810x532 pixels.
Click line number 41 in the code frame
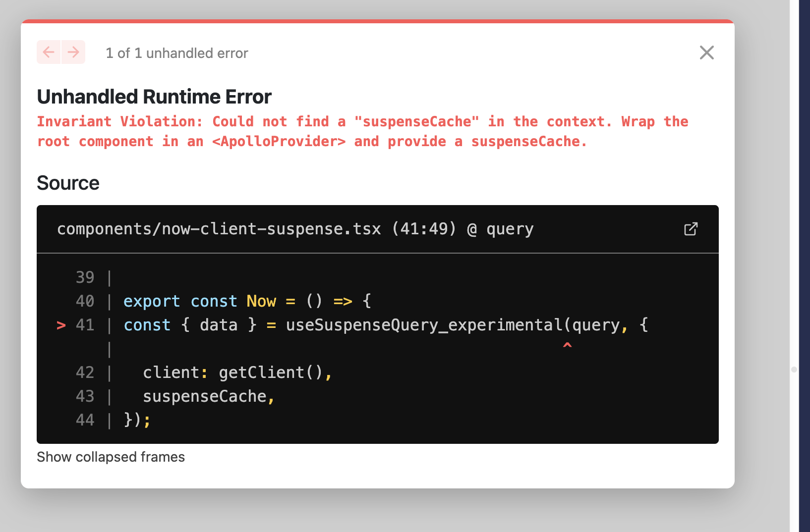pyautogui.click(x=85, y=325)
